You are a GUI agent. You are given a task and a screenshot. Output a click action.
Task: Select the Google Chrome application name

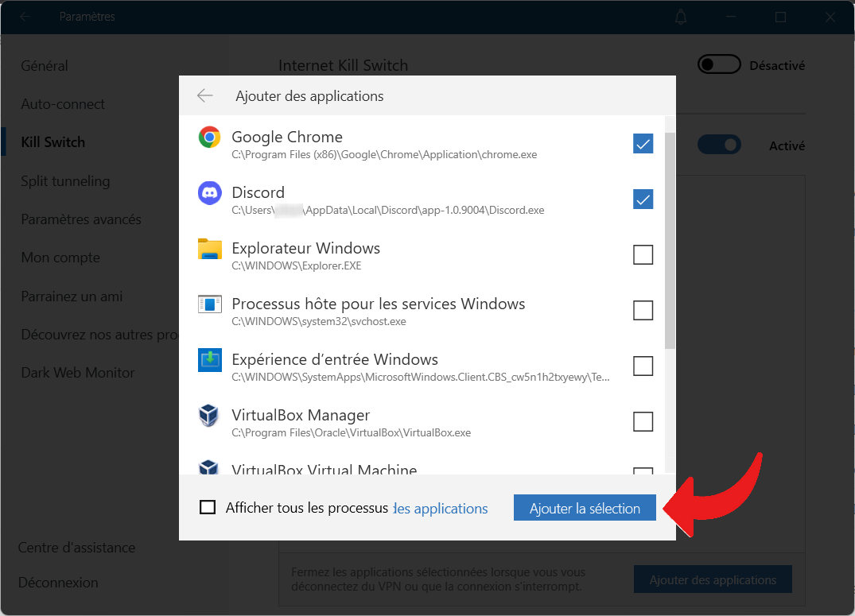click(x=287, y=137)
